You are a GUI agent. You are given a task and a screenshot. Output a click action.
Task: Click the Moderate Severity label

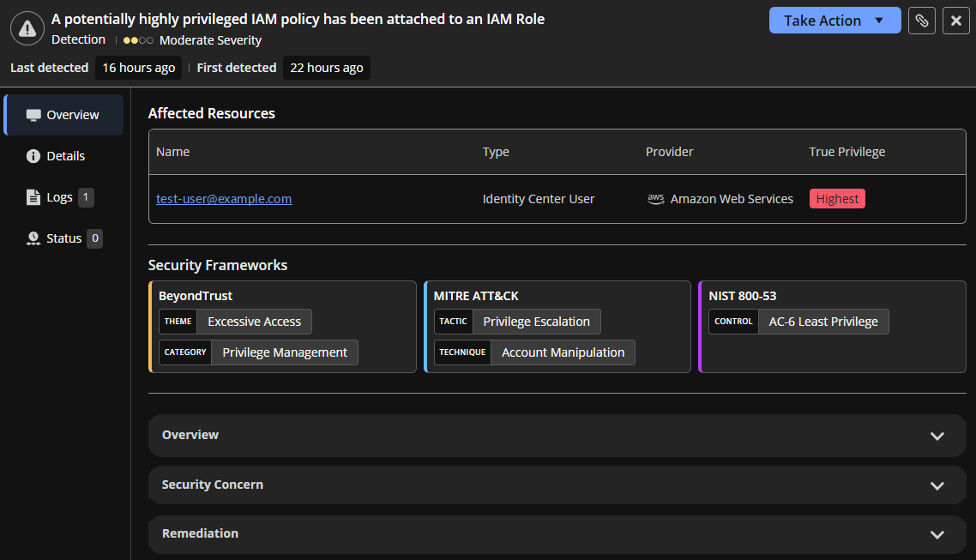210,40
